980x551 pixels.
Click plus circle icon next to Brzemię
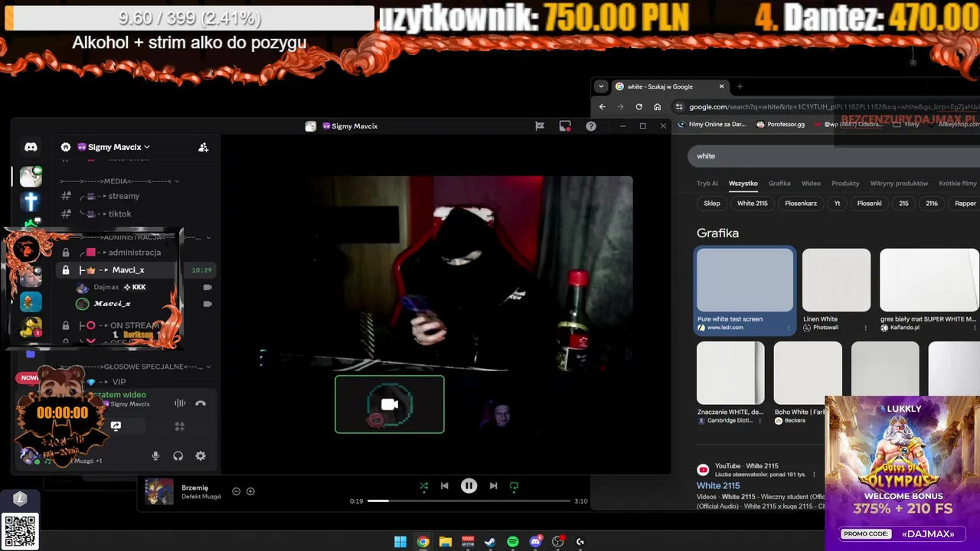pyautogui.click(x=250, y=491)
